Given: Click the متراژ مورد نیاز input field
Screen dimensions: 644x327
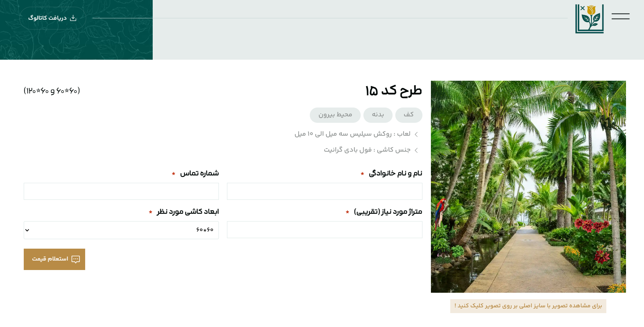Looking at the screenshot, I should [324, 230].
